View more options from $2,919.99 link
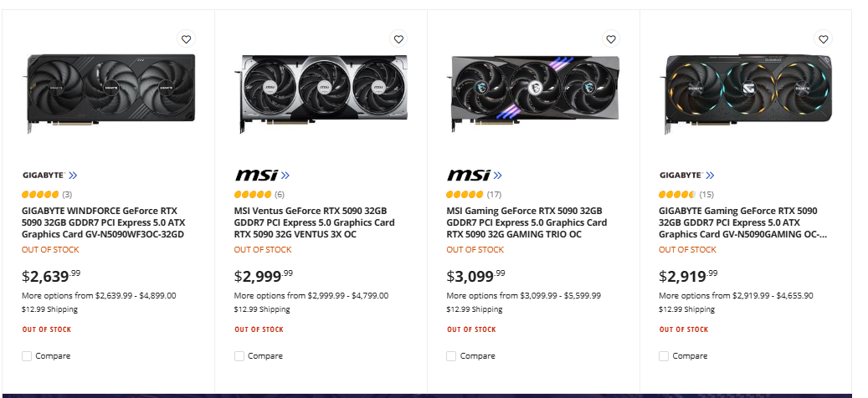Image resolution: width=868 pixels, height=398 pixels. point(737,295)
